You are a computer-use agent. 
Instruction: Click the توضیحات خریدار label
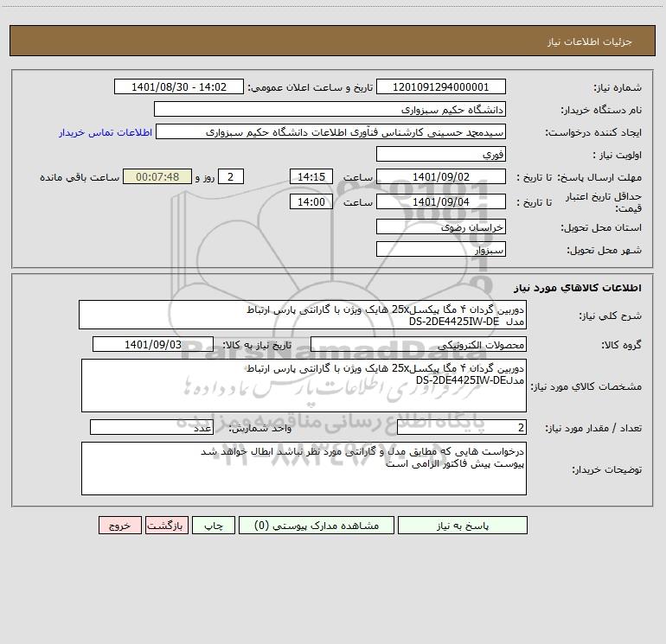pyautogui.click(x=607, y=469)
